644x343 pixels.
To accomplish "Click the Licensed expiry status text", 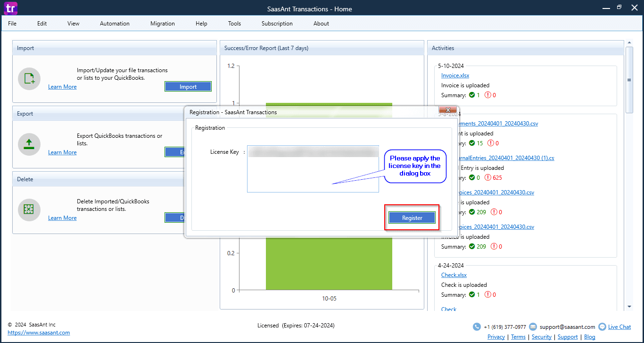I will pos(296,326).
